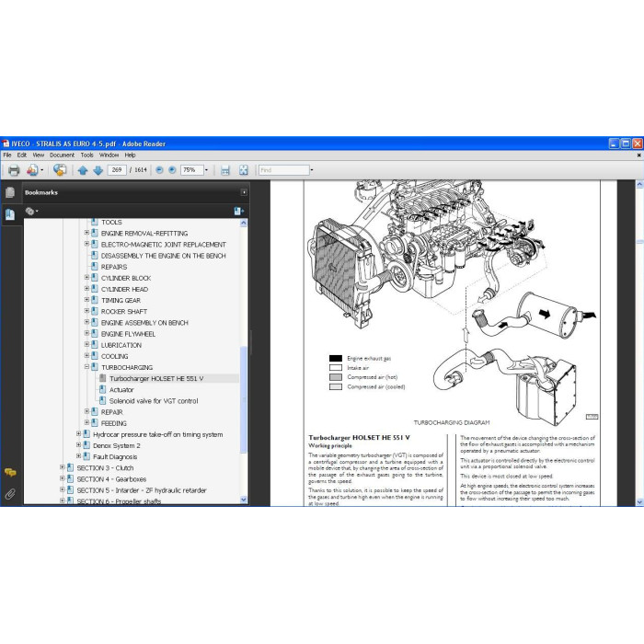This screenshot has height=644, width=644.
Task: Open ENGINE ASSEMBLY ON BENCH bookmark
Action: pos(144,323)
